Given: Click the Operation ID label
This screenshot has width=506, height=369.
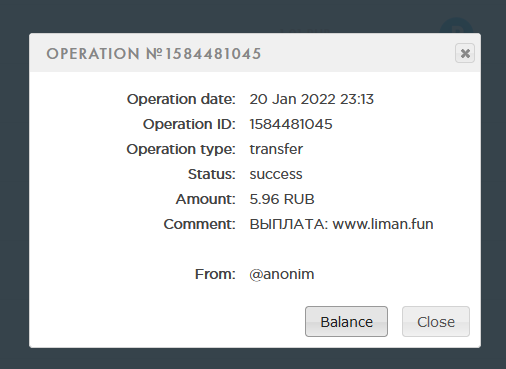Looking at the screenshot, I should point(189,124).
